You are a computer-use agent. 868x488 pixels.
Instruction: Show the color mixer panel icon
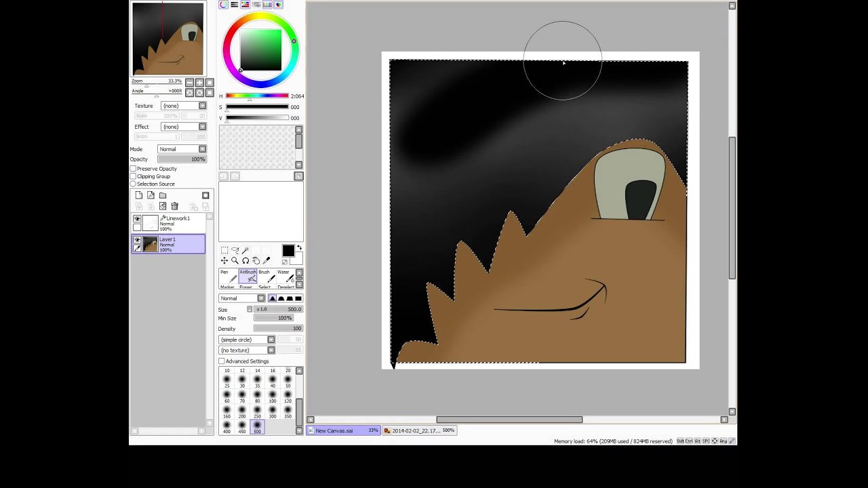coord(256,5)
